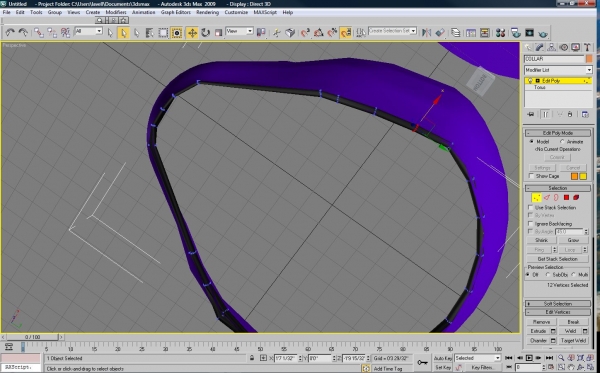Click the Mirror tool icon

(x=426, y=33)
